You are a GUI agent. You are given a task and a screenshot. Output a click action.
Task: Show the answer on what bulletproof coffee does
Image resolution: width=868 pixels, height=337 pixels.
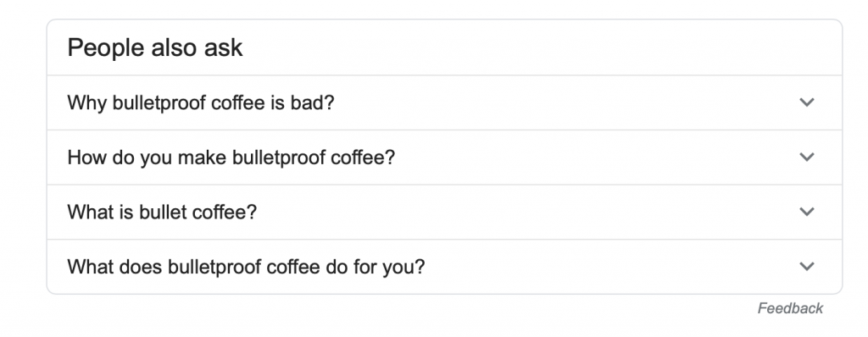tap(444, 267)
